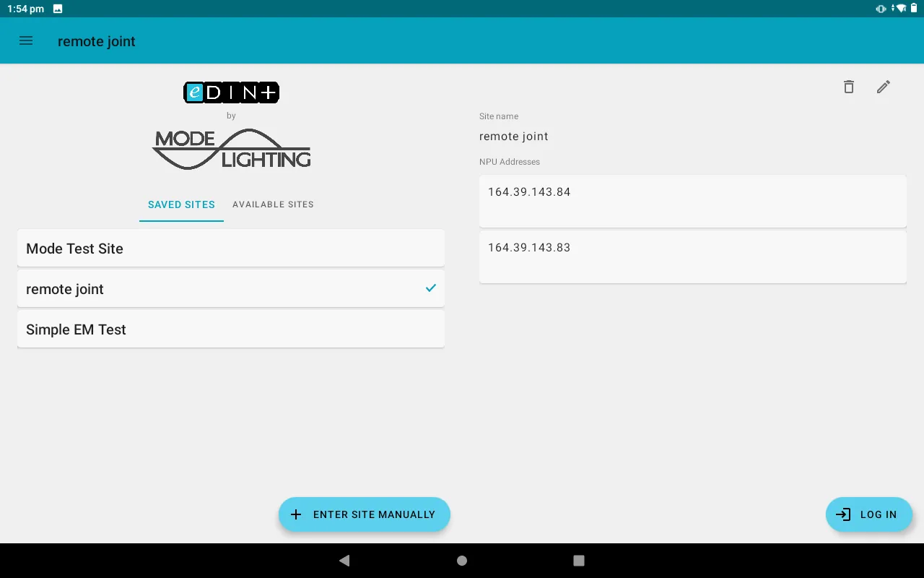The height and width of the screenshot is (578, 924).
Task: Tap the eDIN+ logo
Action: pyautogui.click(x=231, y=92)
